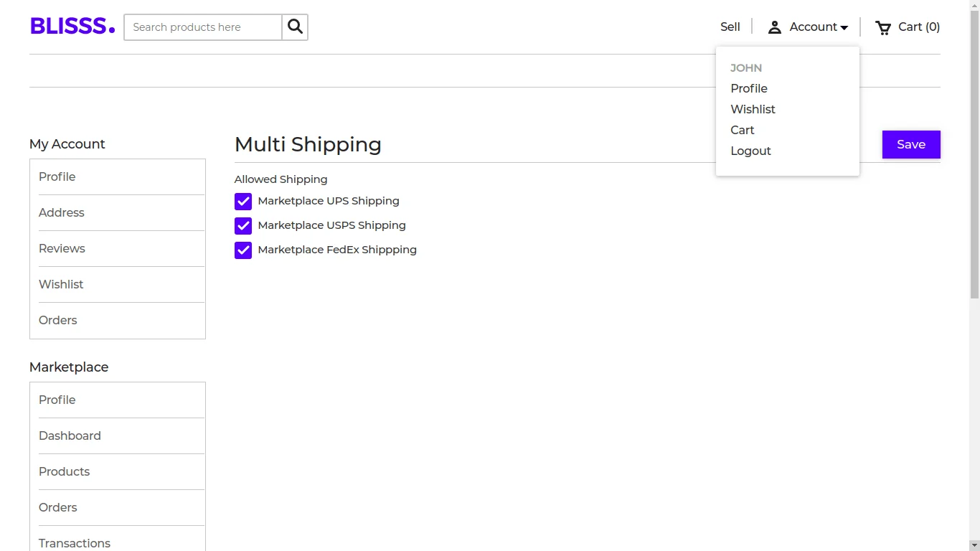This screenshot has width=980, height=551.
Task: Select Wishlist in the Account dropdown menu
Action: coord(753,109)
